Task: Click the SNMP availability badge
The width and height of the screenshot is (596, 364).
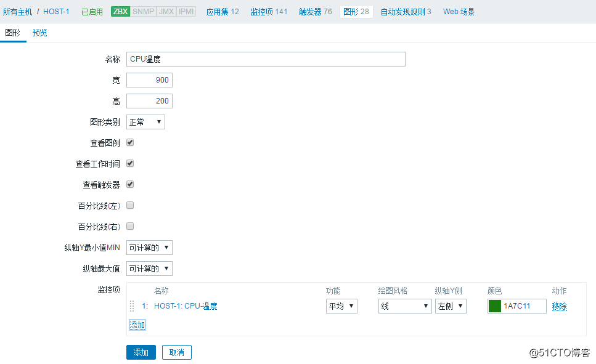Action: [x=143, y=12]
